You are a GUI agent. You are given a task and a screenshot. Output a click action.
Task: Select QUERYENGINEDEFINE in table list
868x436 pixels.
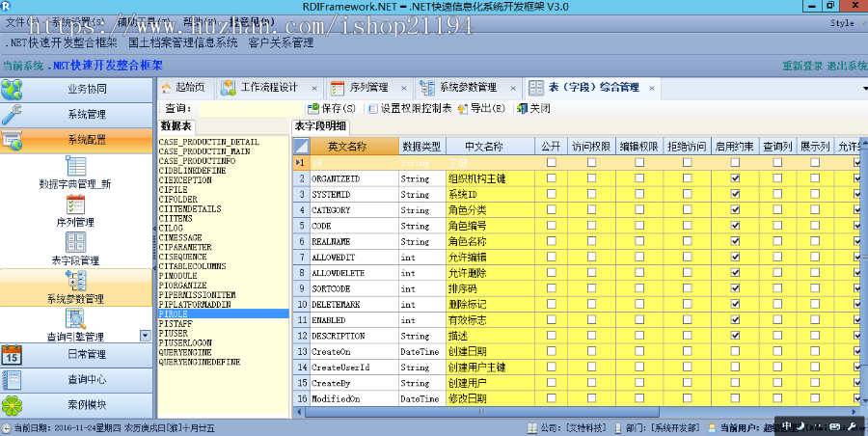coord(200,362)
